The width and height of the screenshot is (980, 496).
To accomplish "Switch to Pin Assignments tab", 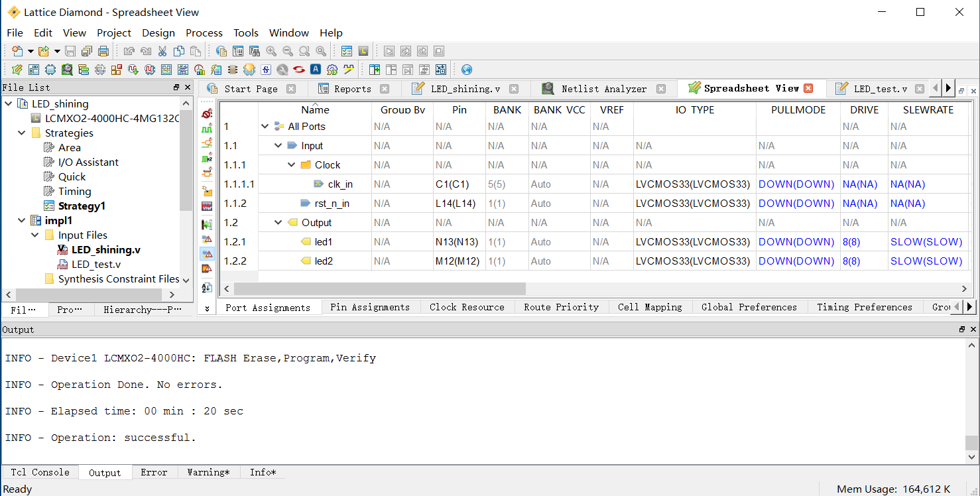I will click(x=370, y=307).
